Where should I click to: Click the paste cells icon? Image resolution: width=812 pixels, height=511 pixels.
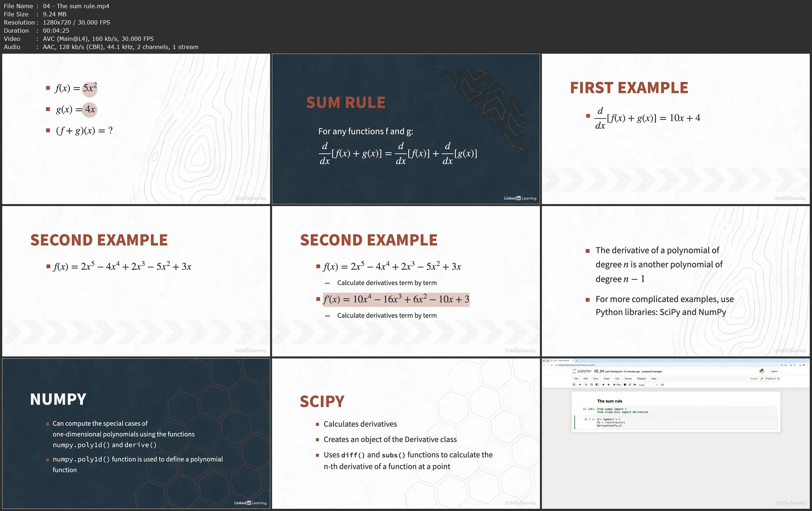click(597, 385)
